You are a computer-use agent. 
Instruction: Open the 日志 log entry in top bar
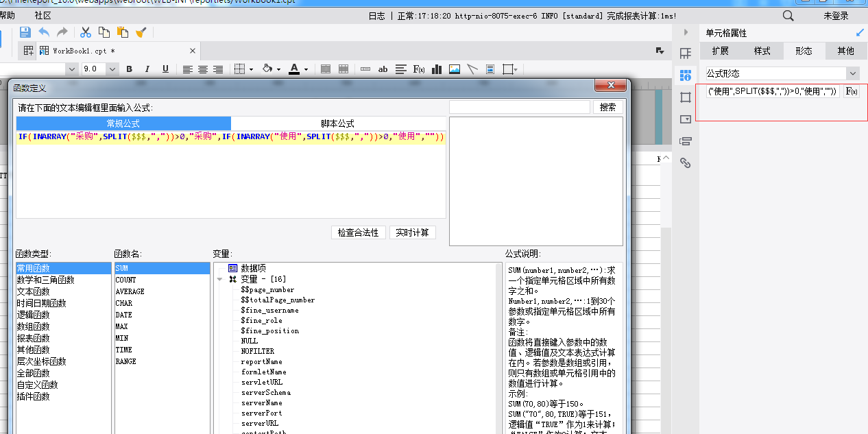pyautogui.click(x=377, y=16)
